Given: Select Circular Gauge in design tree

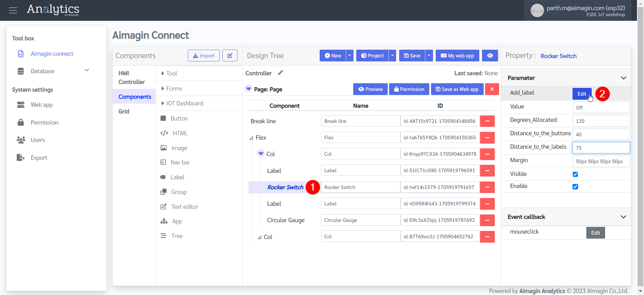Looking at the screenshot, I should [x=286, y=220].
